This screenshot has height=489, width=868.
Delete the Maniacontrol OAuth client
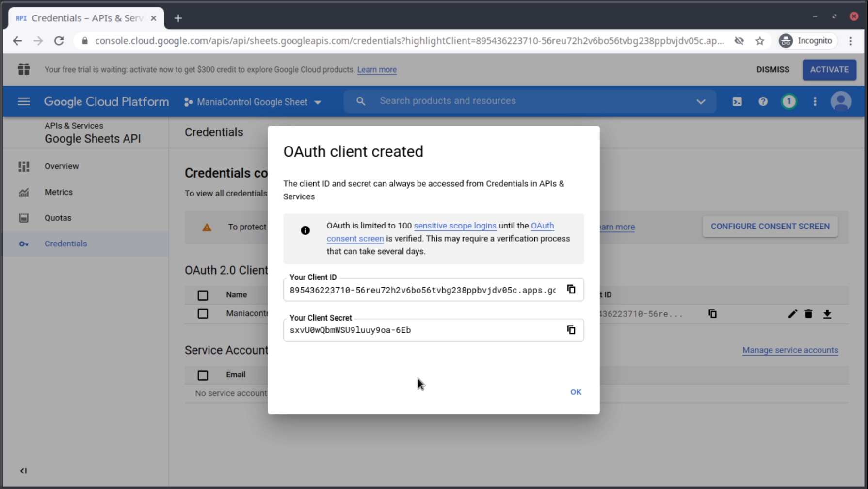(808, 314)
